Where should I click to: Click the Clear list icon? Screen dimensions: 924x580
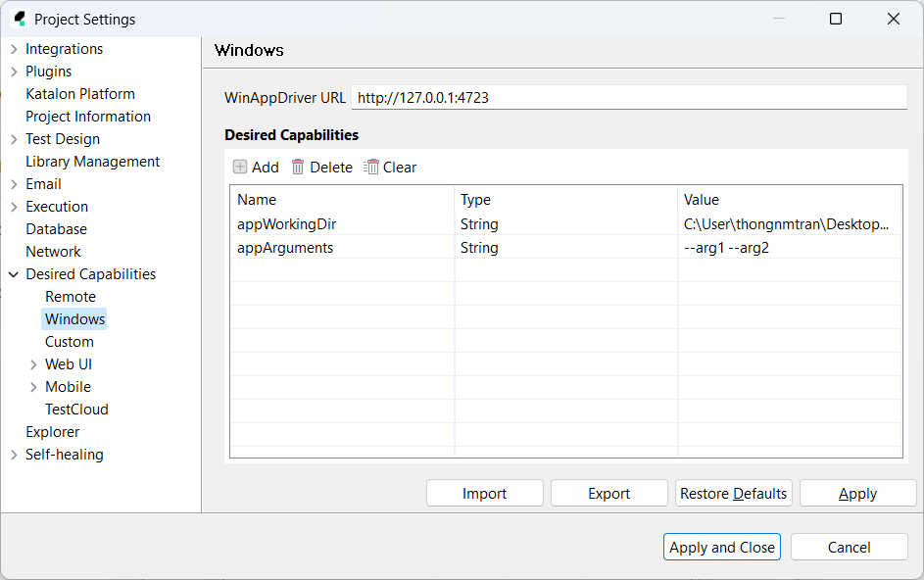click(x=371, y=168)
